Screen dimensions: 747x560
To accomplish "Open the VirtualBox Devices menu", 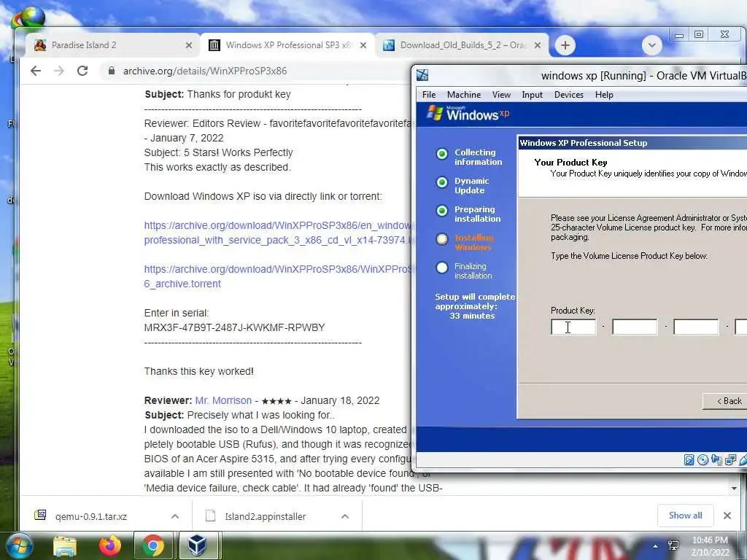I will point(569,95).
